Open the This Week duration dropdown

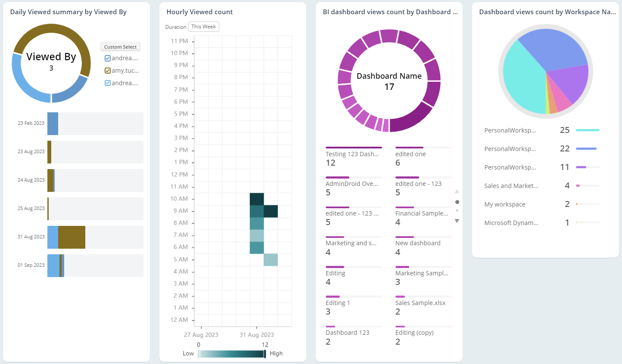coord(203,26)
